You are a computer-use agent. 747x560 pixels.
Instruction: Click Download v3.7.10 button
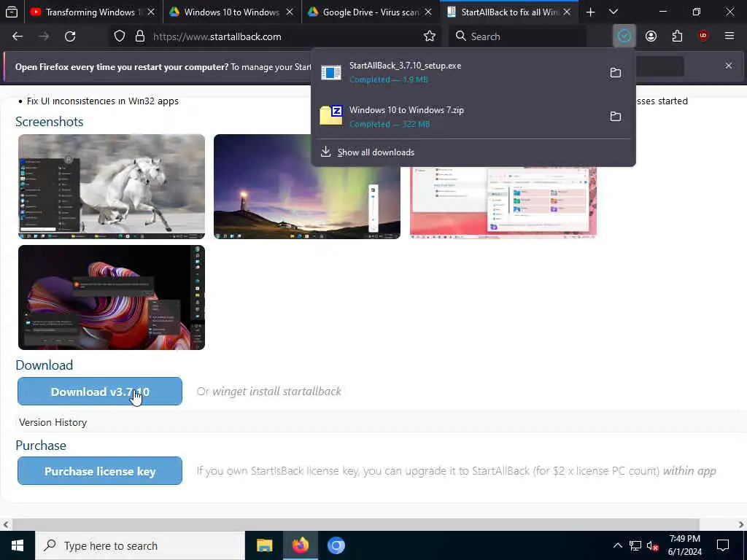click(x=99, y=392)
